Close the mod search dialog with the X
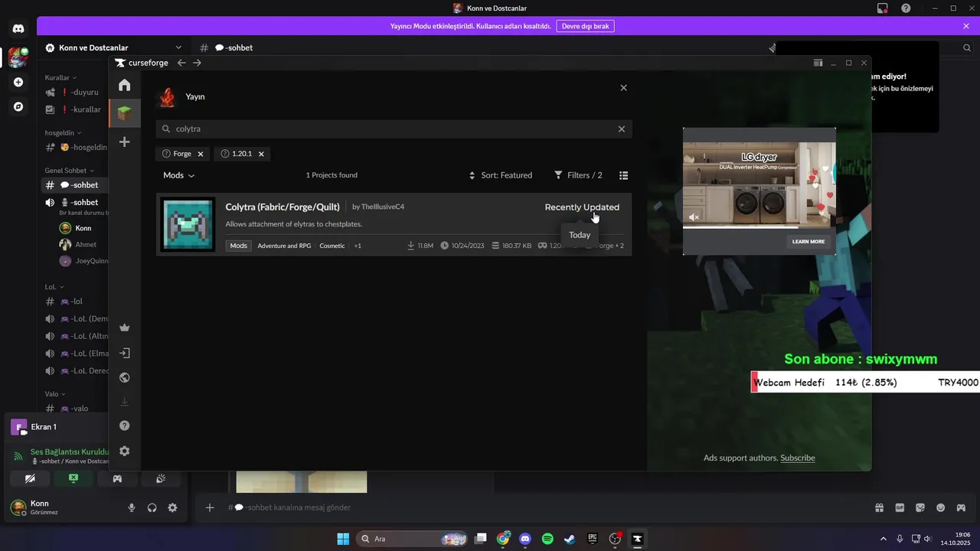 (x=623, y=88)
